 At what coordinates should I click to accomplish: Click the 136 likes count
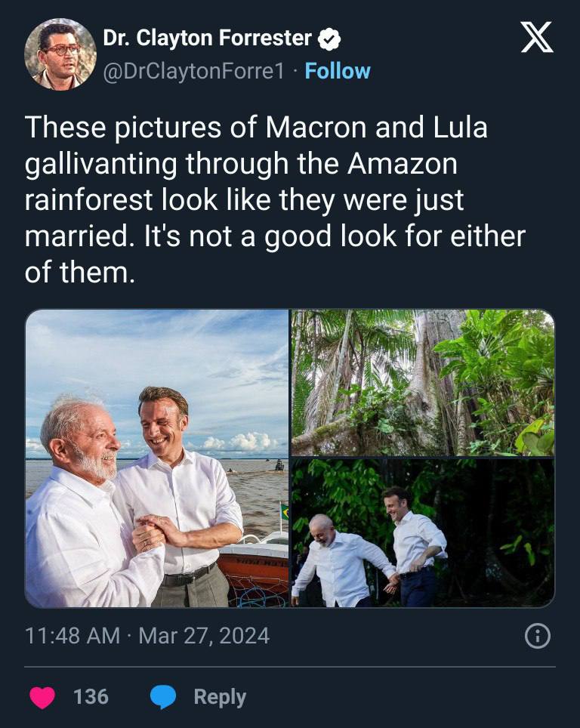91,696
